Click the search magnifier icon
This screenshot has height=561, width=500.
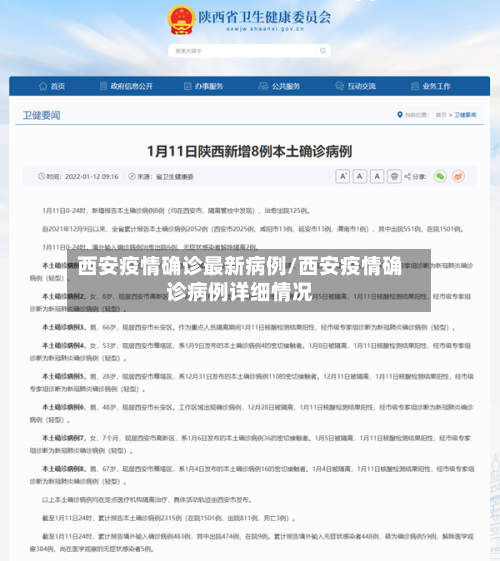(x=323, y=51)
